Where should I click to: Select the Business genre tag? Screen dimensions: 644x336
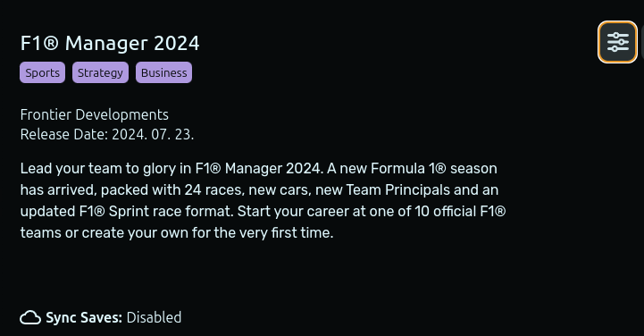[163, 72]
